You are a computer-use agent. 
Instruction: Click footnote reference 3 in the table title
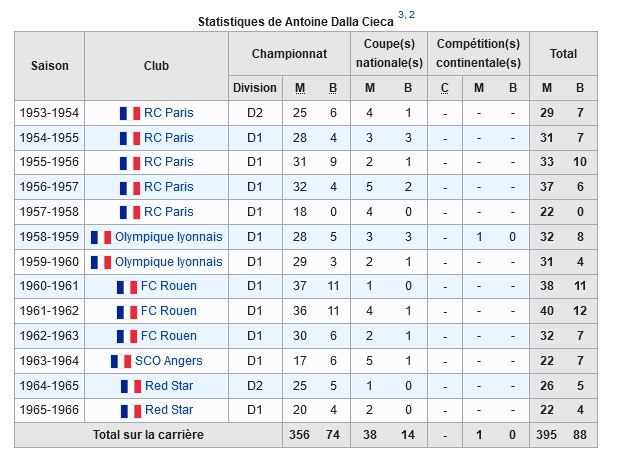(x=401, y=15)
